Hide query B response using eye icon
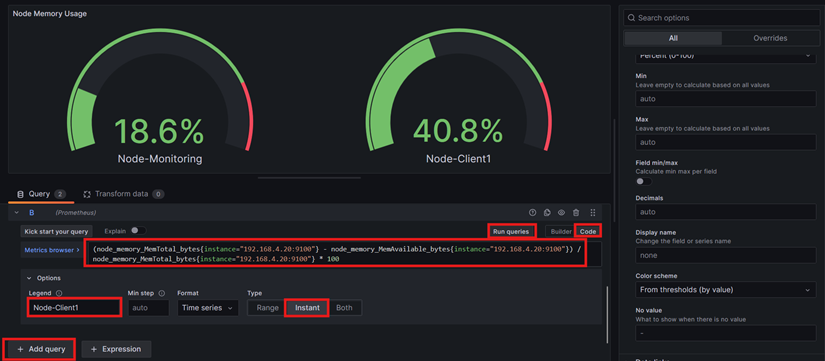Screen dimensions: 825x361 561,213
